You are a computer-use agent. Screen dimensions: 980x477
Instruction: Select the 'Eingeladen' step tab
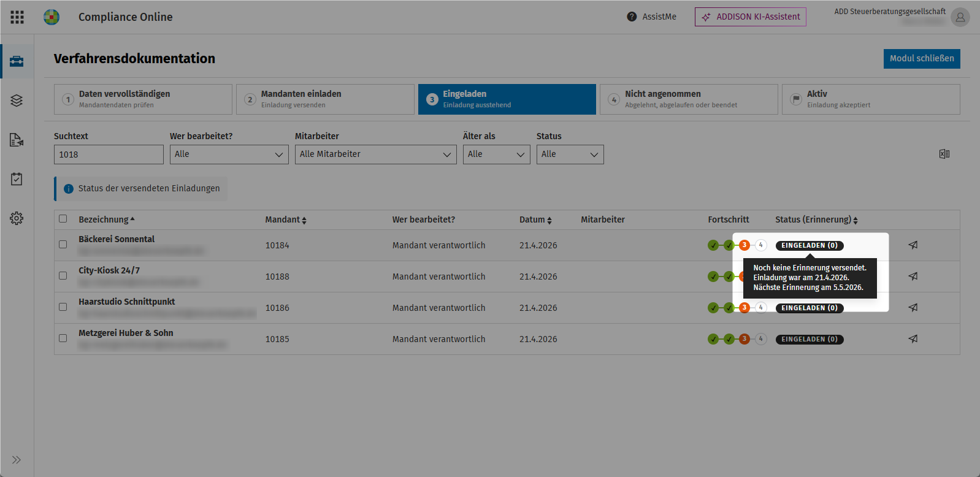pos(507,99)
